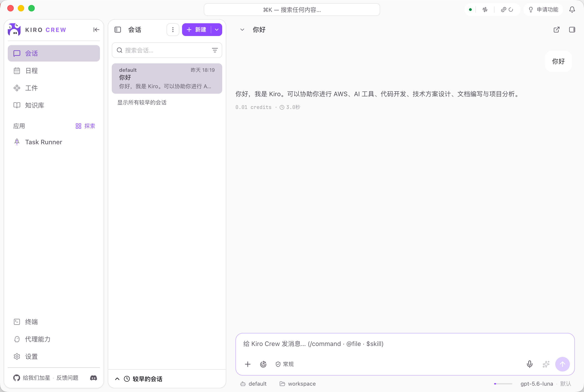584x392 pixels.
Task: Open 工件 artifacts section
Action: coord(54,88)
